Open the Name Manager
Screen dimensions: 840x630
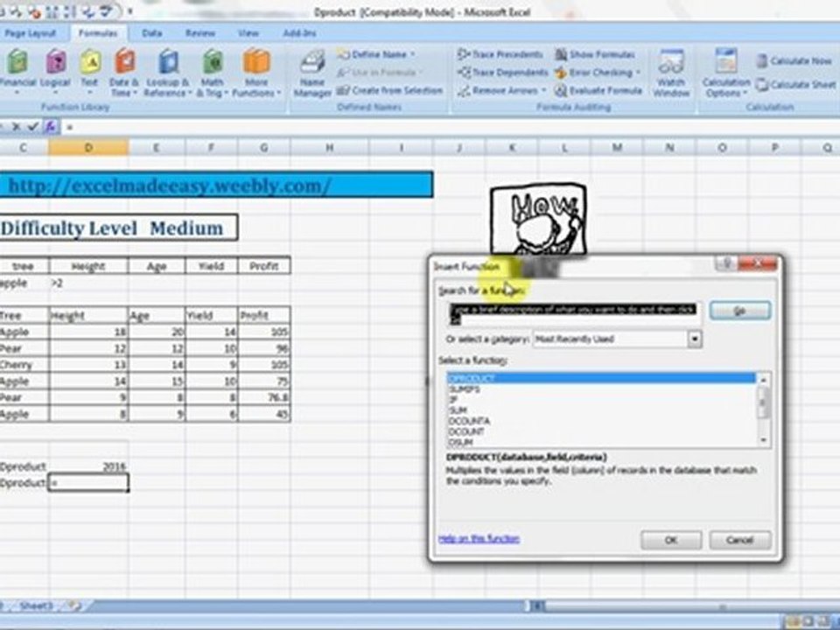(311, 73)
